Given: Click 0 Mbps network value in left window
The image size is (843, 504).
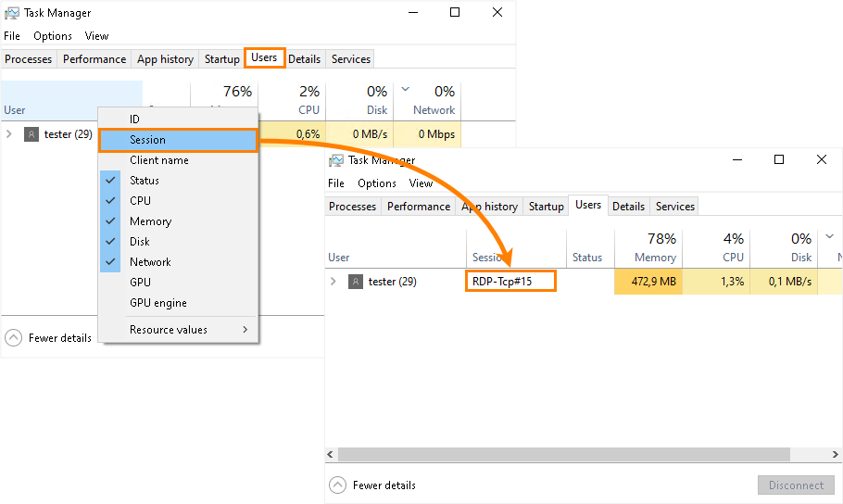Looking at the screenshot, I should click(427, 134).
